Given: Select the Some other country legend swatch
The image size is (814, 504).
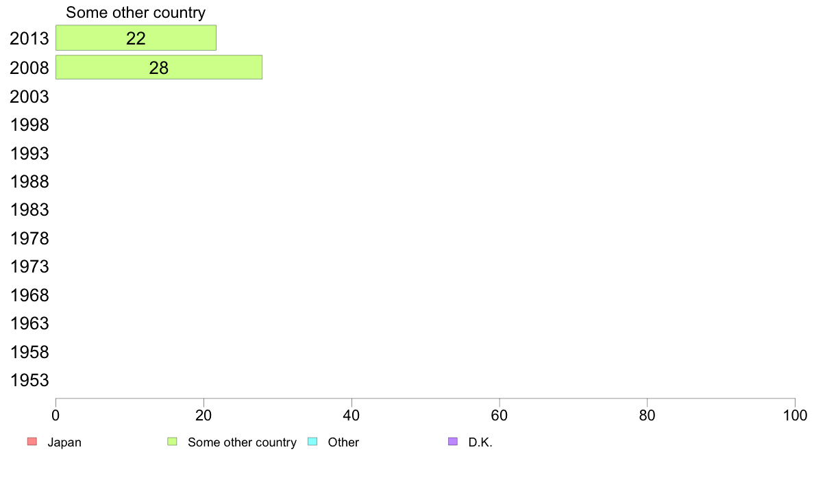Looking at the screenshot, I should (x=173, y=442).
